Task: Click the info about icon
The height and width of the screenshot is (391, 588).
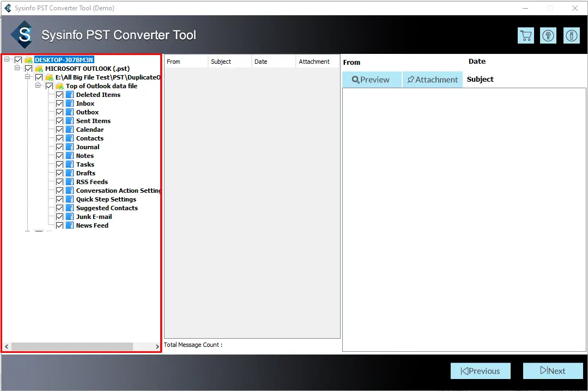Action: 572,35
